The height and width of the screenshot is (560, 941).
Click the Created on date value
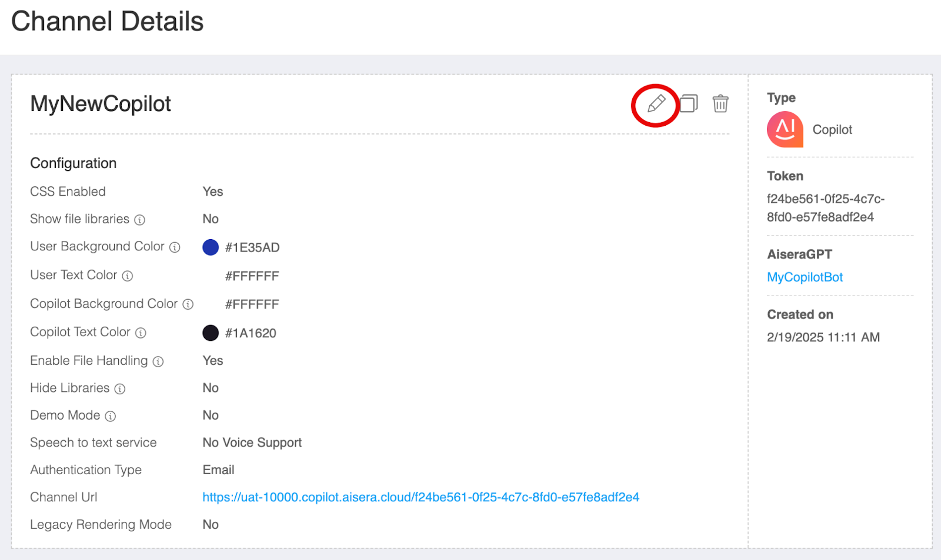823,337
